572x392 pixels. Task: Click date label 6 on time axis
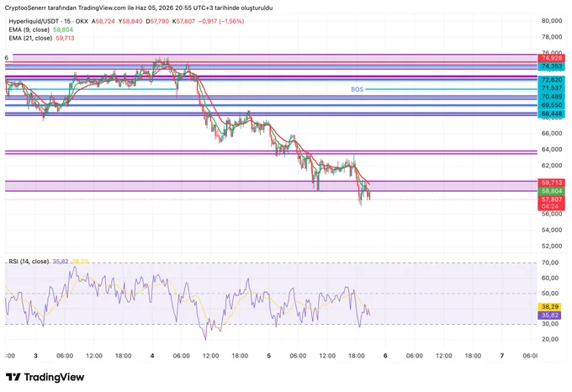385,356
